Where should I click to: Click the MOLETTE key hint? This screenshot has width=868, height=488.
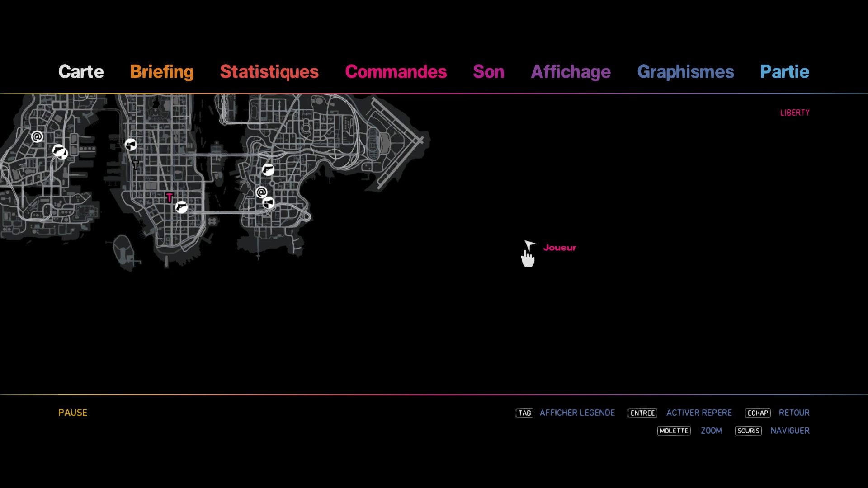[674, 431]
